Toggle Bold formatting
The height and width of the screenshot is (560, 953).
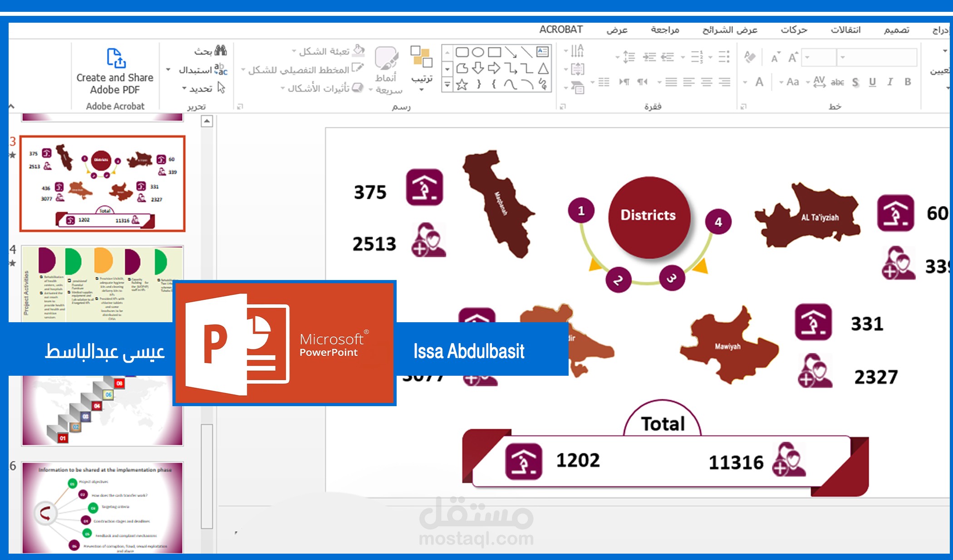coord(908,82)
